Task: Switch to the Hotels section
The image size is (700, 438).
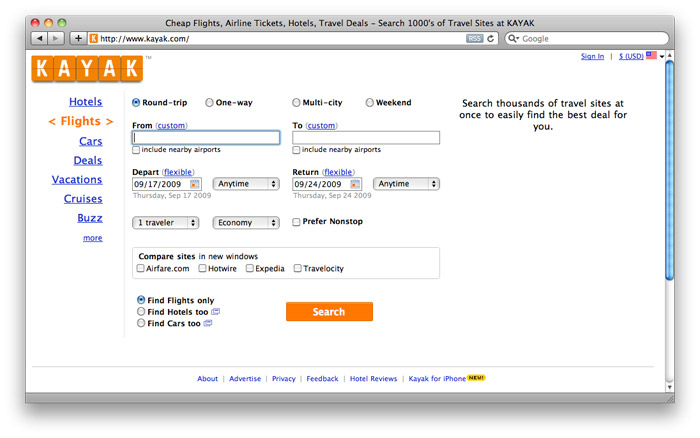Action: [x=85, y=102]
